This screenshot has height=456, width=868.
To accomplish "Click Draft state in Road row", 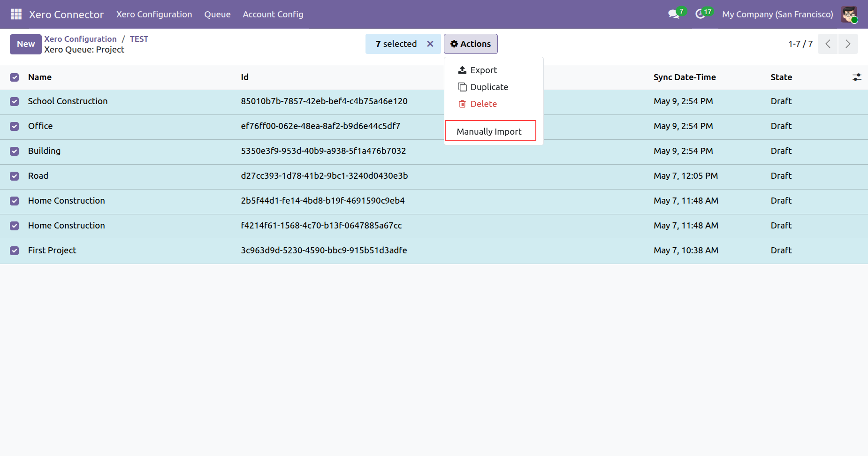I will pos(781,175).
